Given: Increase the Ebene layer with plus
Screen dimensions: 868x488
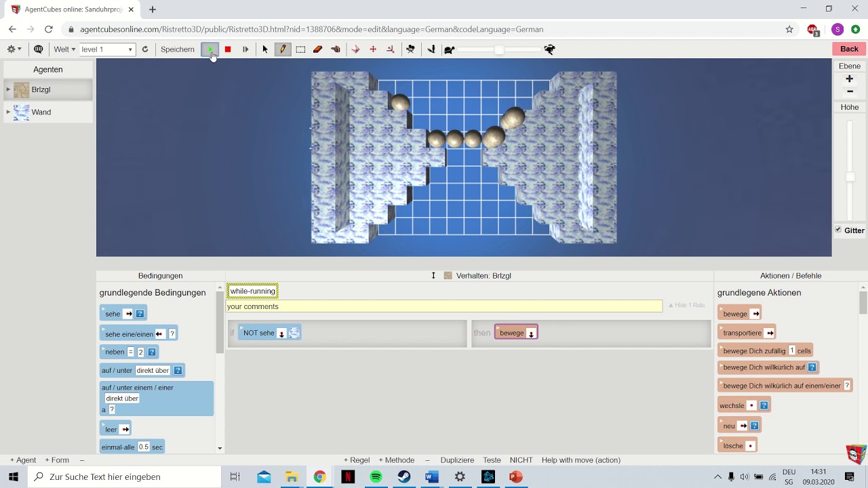Looking at the screenshot, I should (849, 79).
